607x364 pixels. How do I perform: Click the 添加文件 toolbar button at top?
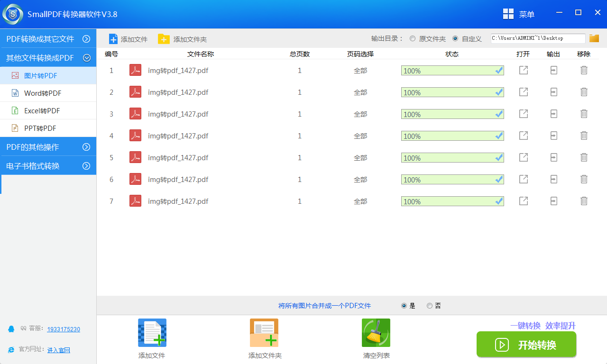click(x=129, y=39)
